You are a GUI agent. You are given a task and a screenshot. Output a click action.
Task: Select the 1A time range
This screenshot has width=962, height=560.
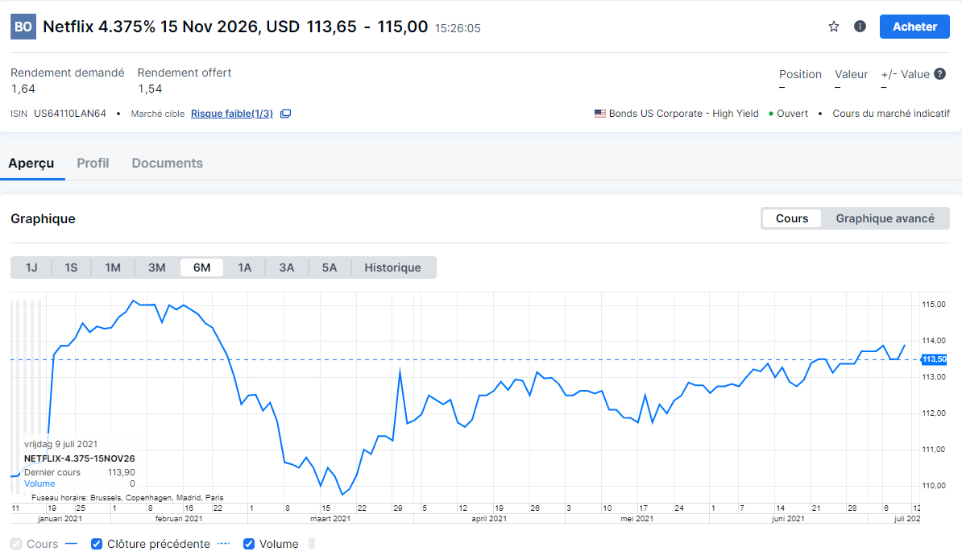tap(245, 268)
